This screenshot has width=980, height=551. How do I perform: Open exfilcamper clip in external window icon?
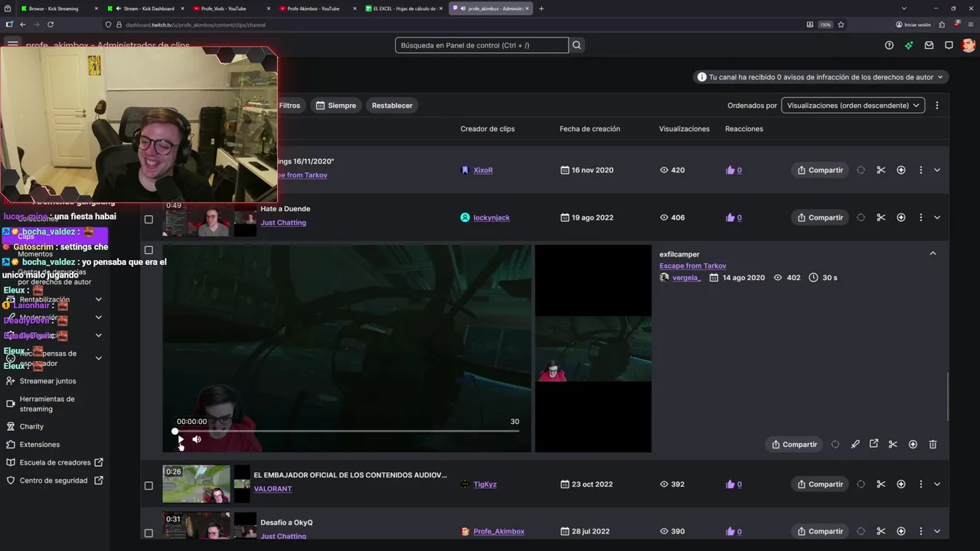click(874, 444)
